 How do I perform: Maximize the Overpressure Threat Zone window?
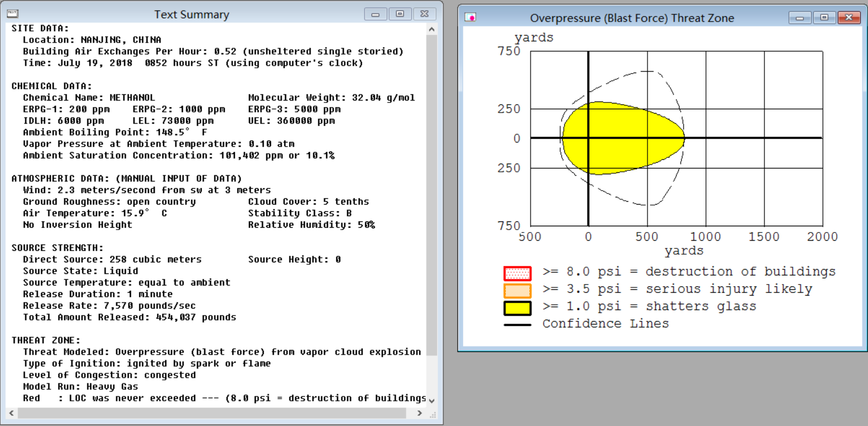point(824,18)
